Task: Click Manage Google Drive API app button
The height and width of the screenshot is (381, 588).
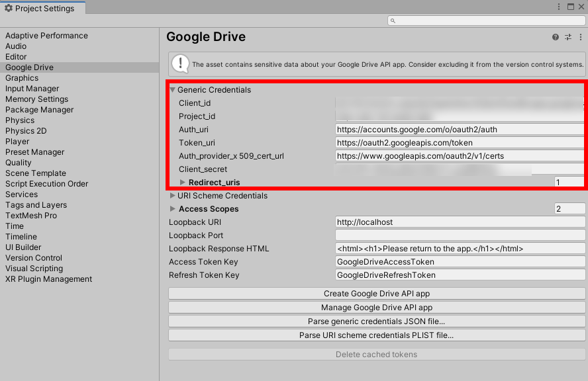Action: pos(377,307)
